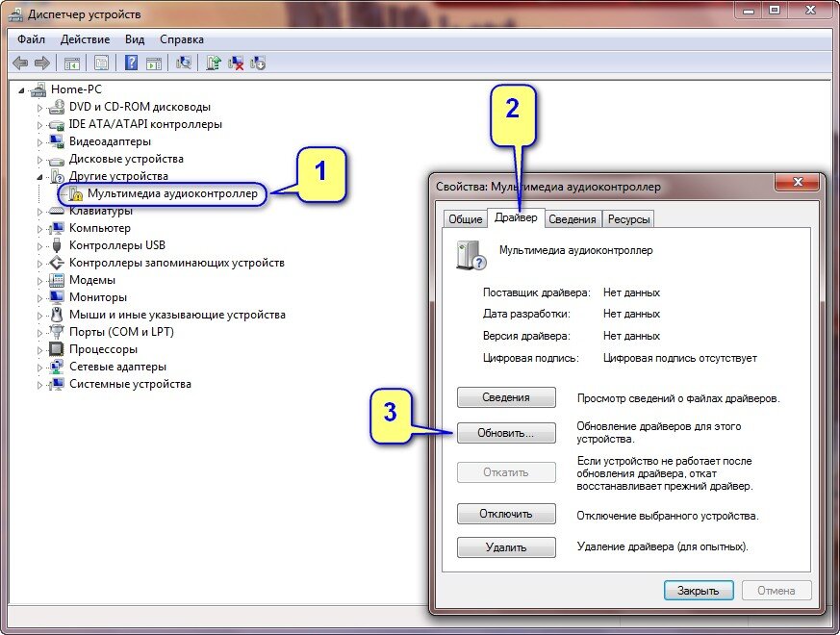Select the Контроллеры запоминающих устройств icon
Image resolution: width=840 pixels, height=635 pixels.
[56, 263]
